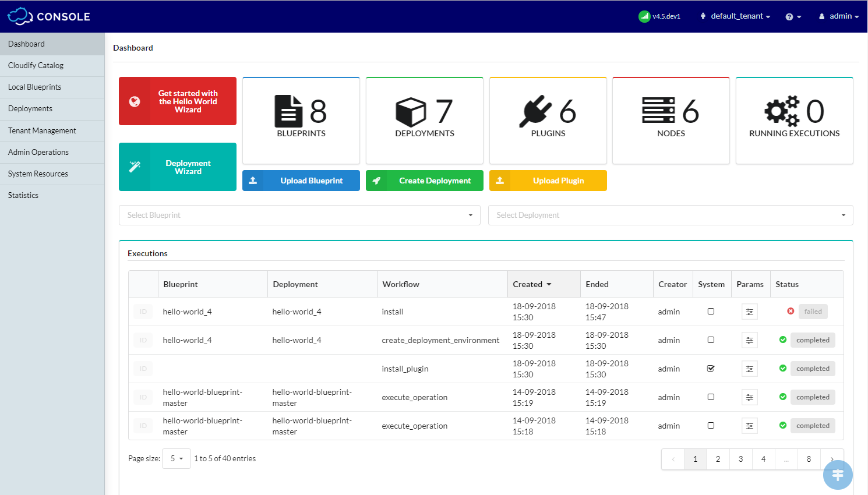Open System Resources page

click(52, 174)
